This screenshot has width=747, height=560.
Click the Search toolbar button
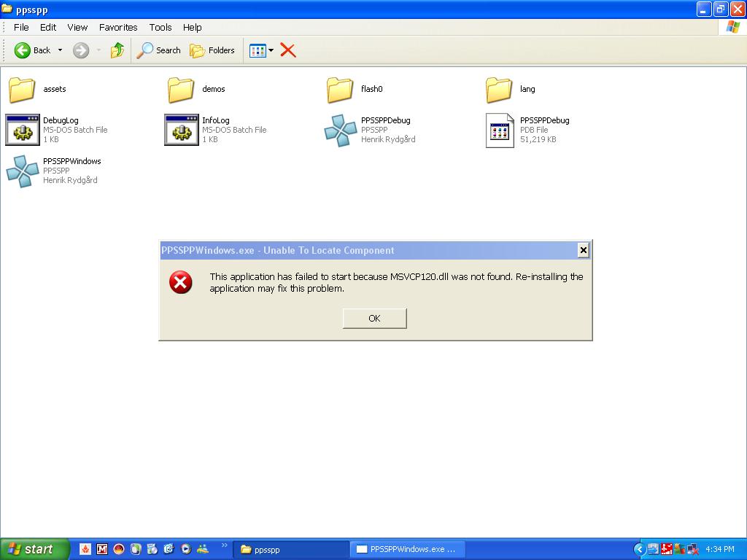(x=159, y=50)
